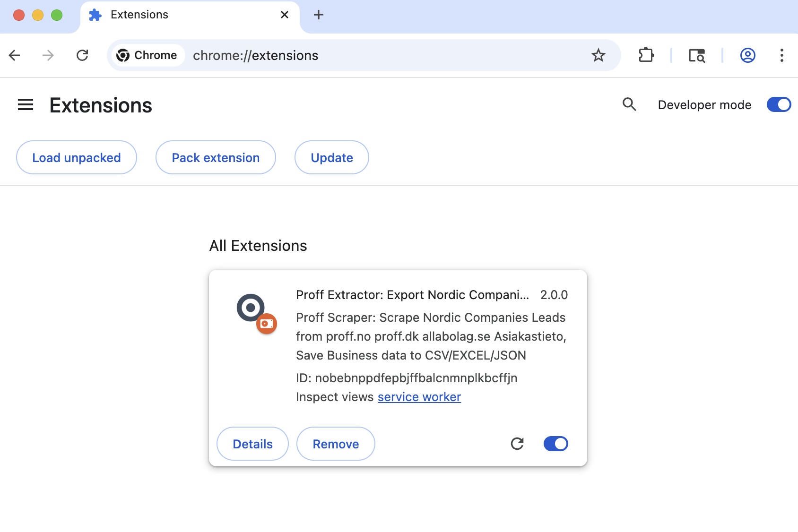This screenshot has height=532, width=798.
Task: Reload the current page
Action: tap(83, 55)
